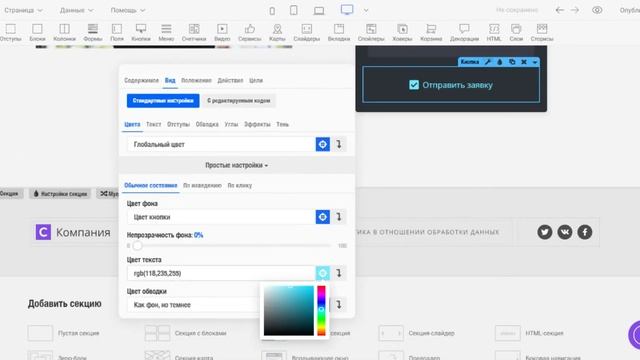Image resolution: width=640 pixels, height=360 pixels.
Task: Add a Формы element
Action: tap(93, 32)
